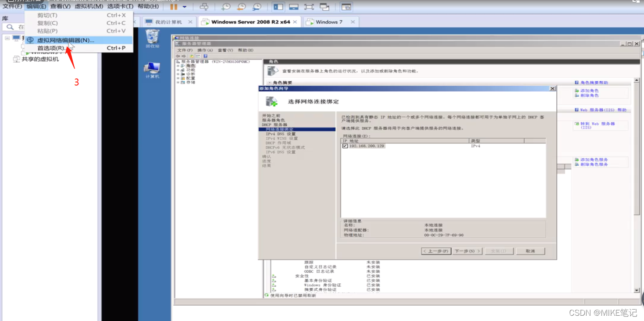The height and width of the screenshot is (321, 644).
Task: Click the Unity mode toolbar icon
Action: pos(324,7)
